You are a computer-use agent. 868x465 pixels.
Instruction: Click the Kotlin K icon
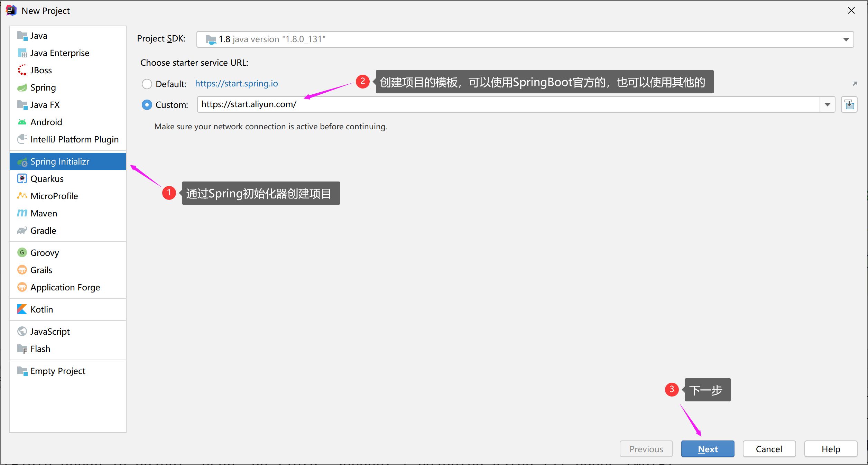click(22, 309)
